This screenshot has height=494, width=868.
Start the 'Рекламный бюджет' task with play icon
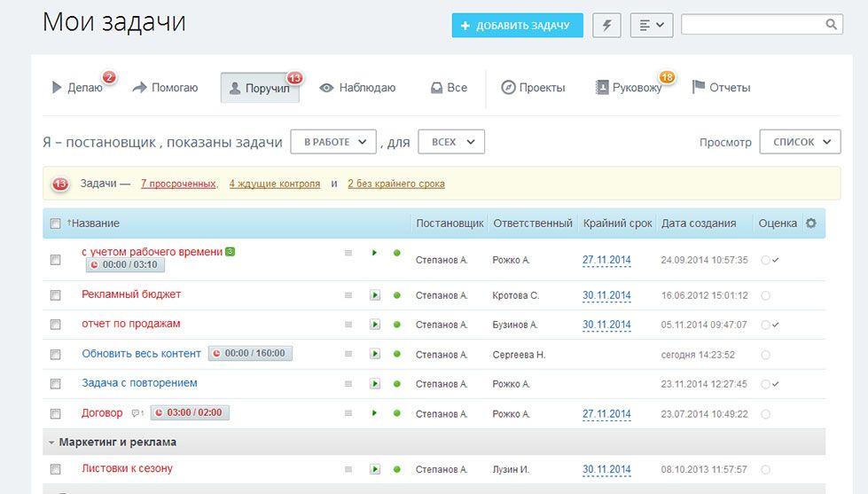coord(375,295)
